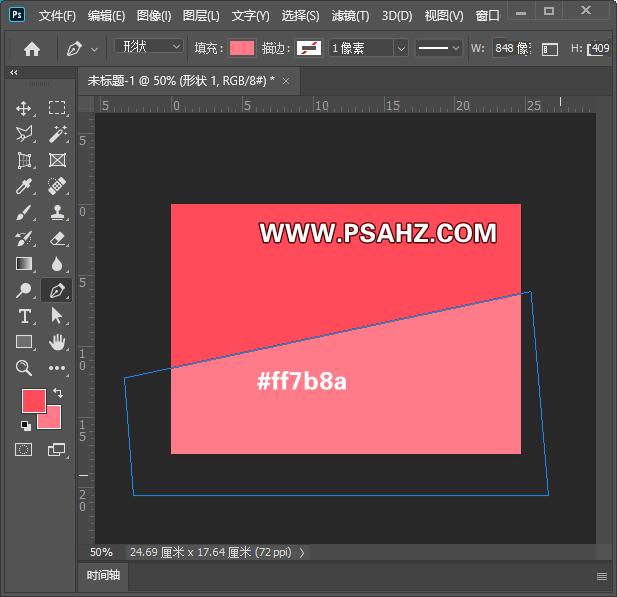Select the Dodge tool
Viewport: 617px width, 597px height.
click(x=24, y=290)
